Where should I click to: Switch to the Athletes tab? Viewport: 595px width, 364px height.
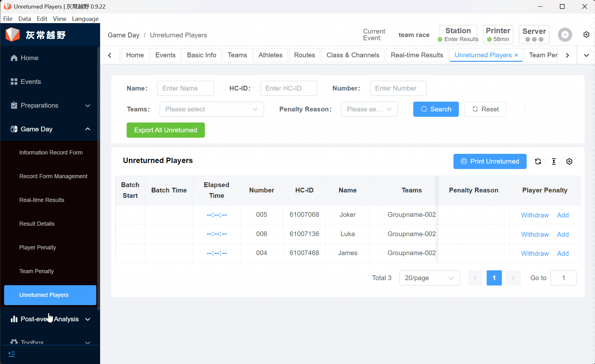pos(270,55)
